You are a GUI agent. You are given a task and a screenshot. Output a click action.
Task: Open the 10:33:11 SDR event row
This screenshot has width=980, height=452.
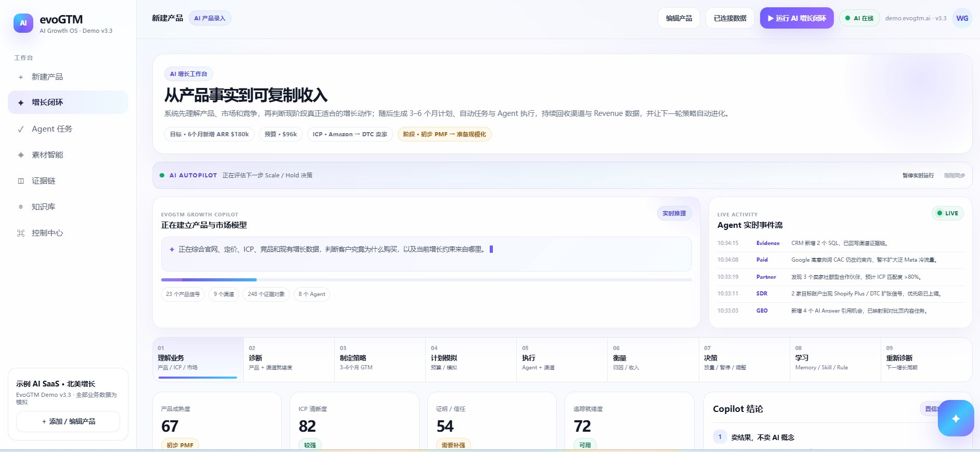(x=840, y=294)
